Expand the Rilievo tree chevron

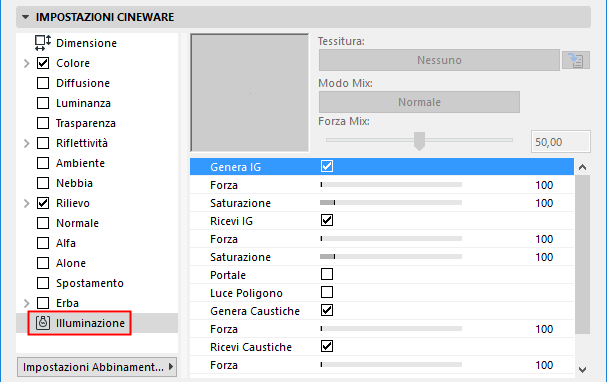[26, 203]
